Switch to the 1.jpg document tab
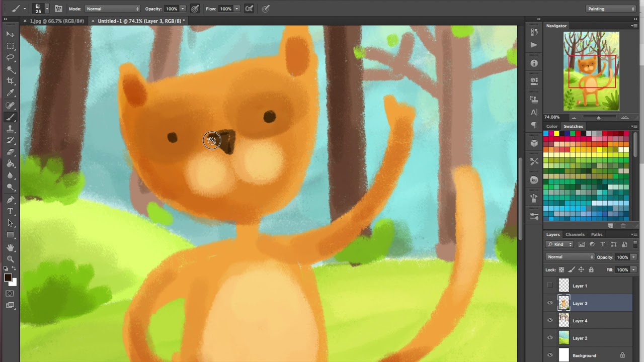The width and height of the screenshot is (644, 362). [57, 21]
